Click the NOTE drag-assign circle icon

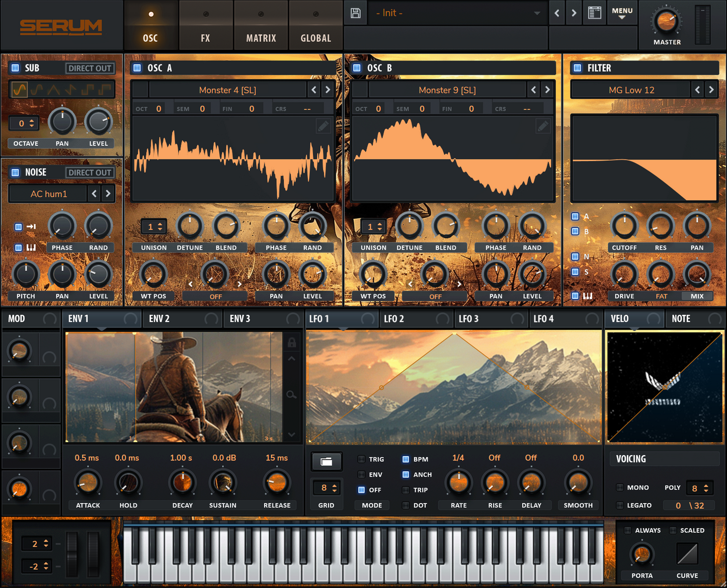[715, 319]
